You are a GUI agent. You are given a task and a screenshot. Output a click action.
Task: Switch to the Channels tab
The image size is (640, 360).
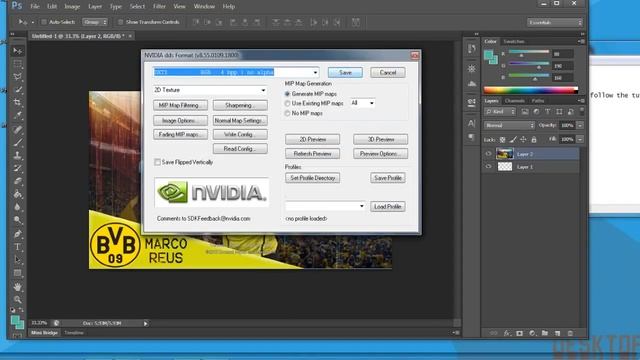pyautogui.click(x=514, y=101)
